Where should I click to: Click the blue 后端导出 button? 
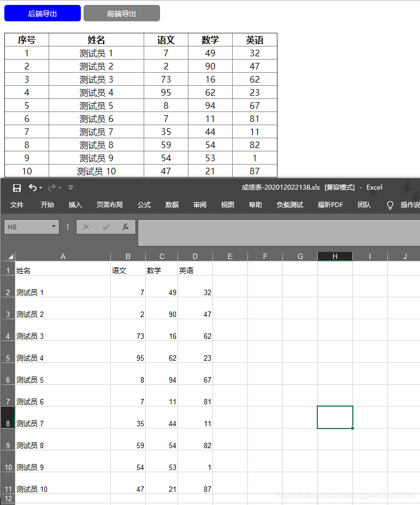[x=43, y=13]
